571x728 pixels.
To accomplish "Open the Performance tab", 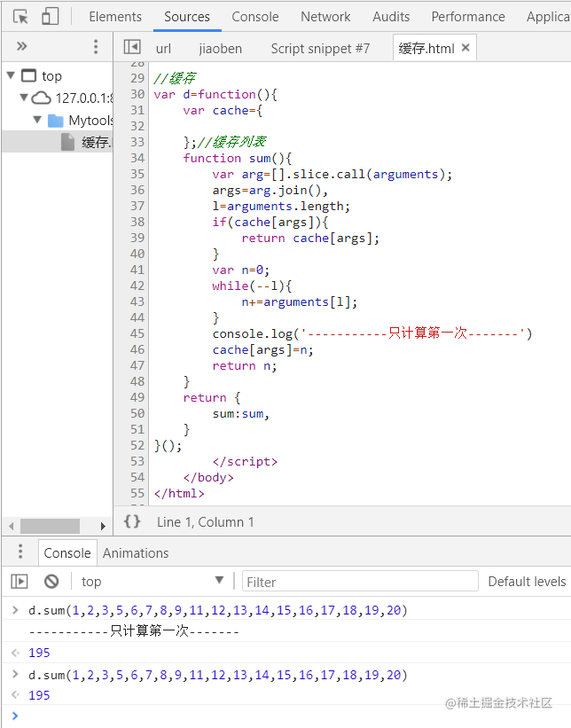I will (468, 17).
